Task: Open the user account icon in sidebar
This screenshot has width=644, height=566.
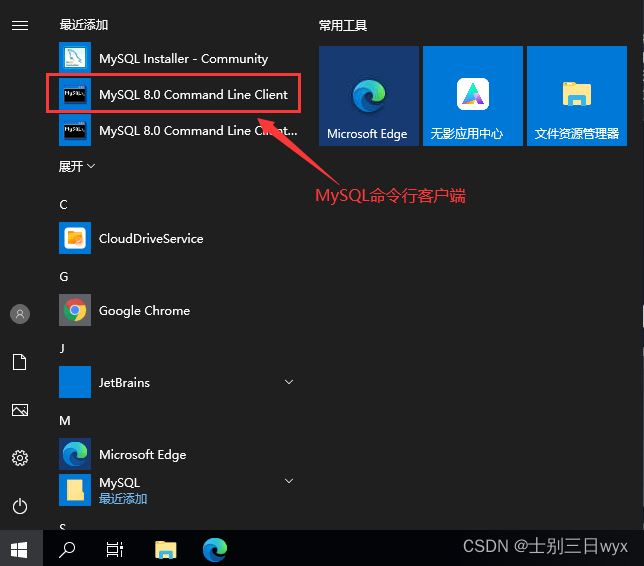Action: pos(20,314)
